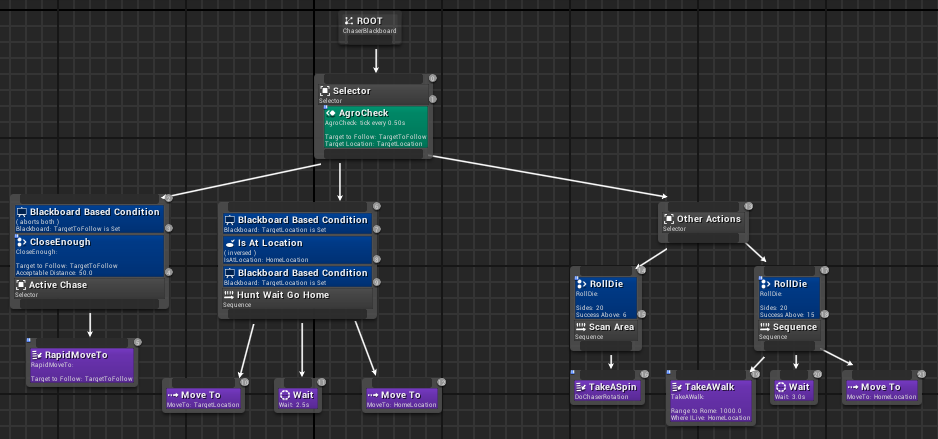Screen dimensions: 938x439
Task: Click the 'ChaserBlackboard' text under ROOT
Action: click(369, 31)
